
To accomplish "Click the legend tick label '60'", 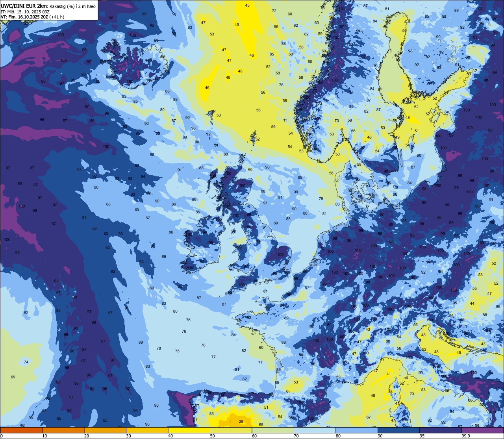I will pyautogui.click(x=254, y=436).
